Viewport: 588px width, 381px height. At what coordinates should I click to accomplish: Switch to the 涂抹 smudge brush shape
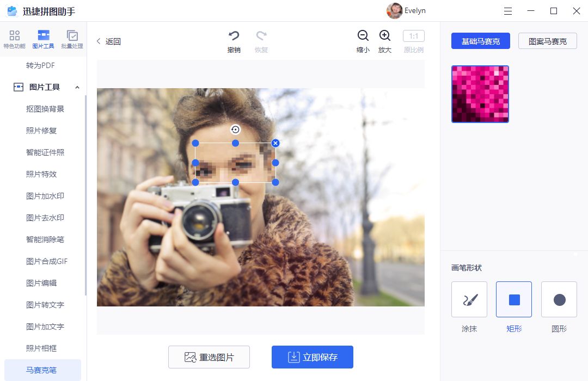click(469, 299)
